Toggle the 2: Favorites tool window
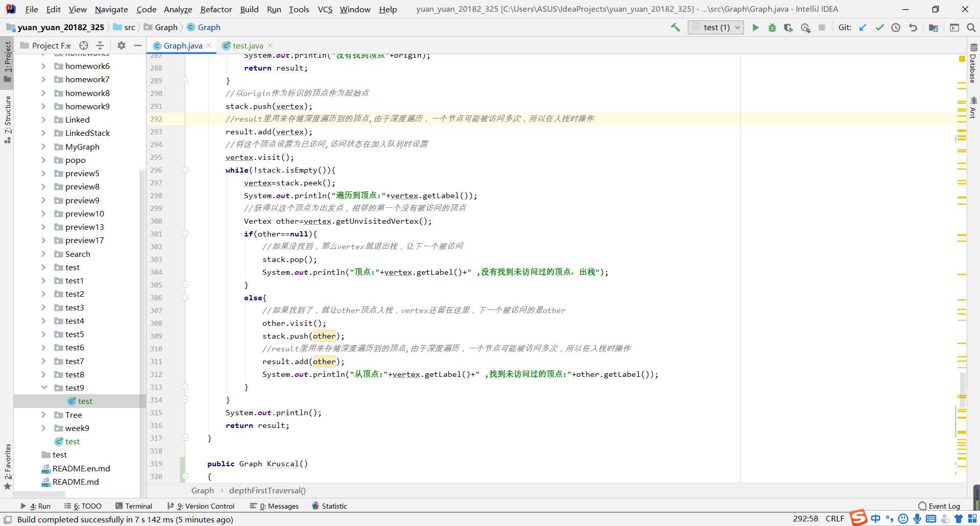This screenshot has width=980, height=526. click(x=8, y=466)
